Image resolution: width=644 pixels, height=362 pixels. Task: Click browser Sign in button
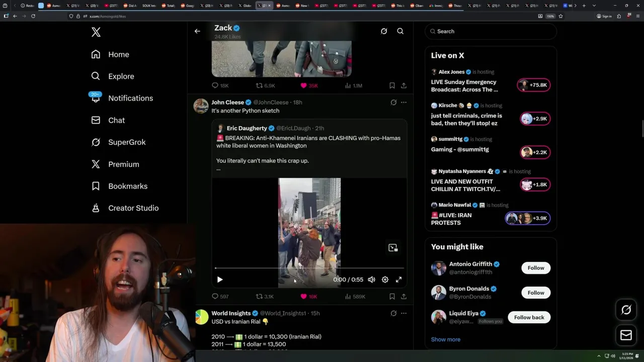[604, 16]
